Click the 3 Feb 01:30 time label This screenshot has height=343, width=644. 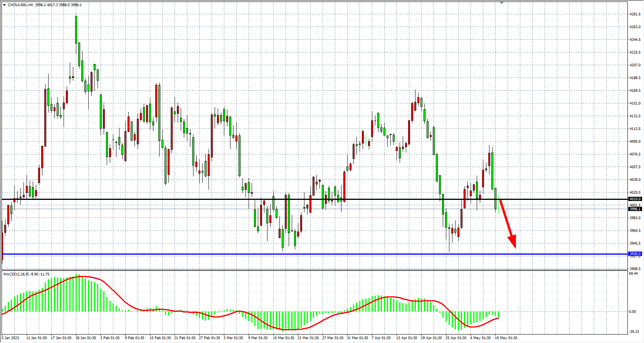click(110, 338)
